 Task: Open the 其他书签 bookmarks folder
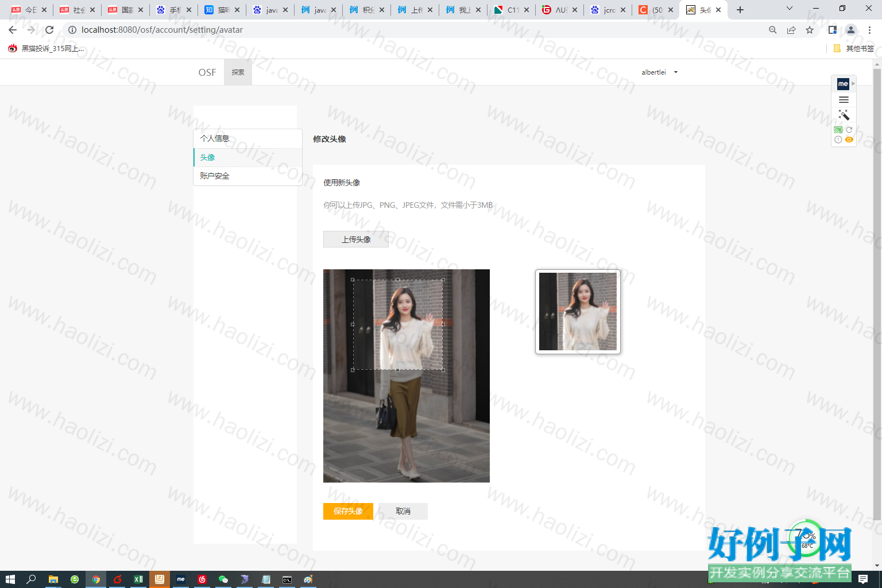pos(854,49)
